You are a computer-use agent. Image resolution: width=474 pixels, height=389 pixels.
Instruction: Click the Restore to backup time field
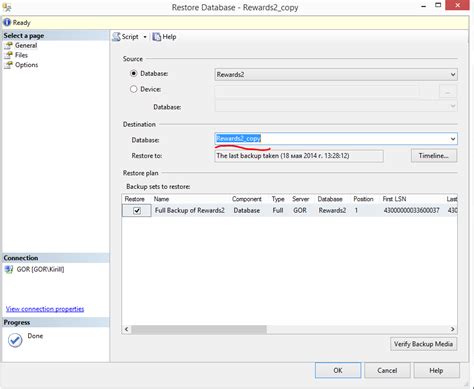pyautogui.click(x=299, y=156)
